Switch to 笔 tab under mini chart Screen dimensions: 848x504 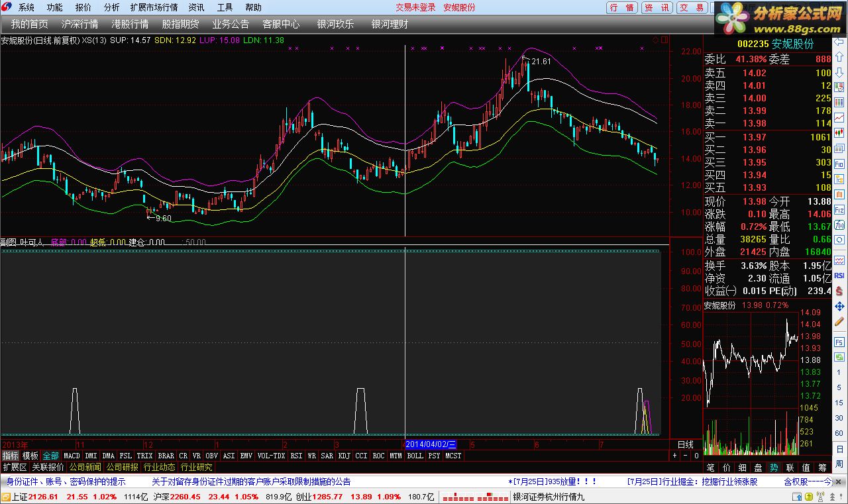point(710,468)
